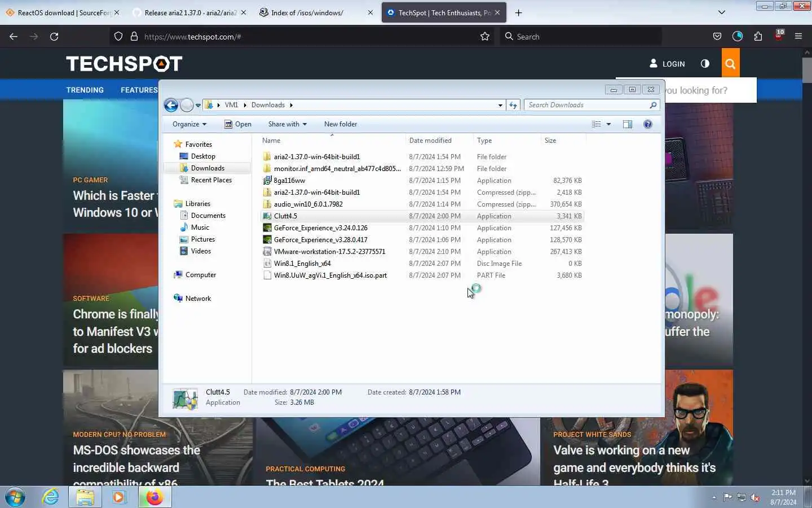812x508 pixels.
Task: Open recent locations dropdown beside Explorer nav arrows
Action: (x=198, y=106)
